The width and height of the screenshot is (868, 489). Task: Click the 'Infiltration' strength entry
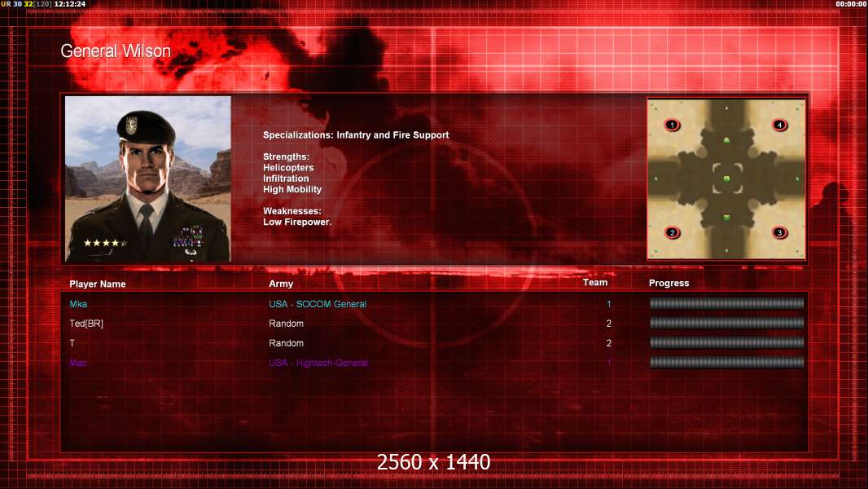coord(286,178)
